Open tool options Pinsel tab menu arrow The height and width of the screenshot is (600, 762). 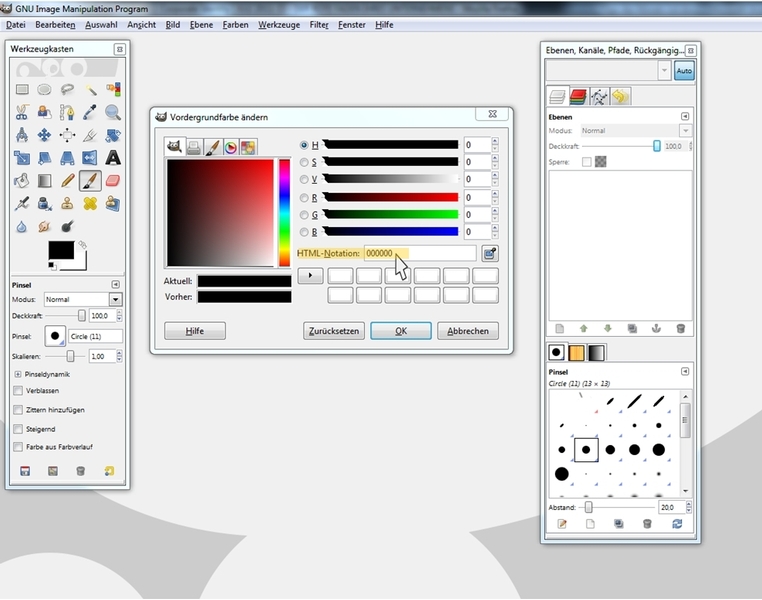[x=116, y=285]
